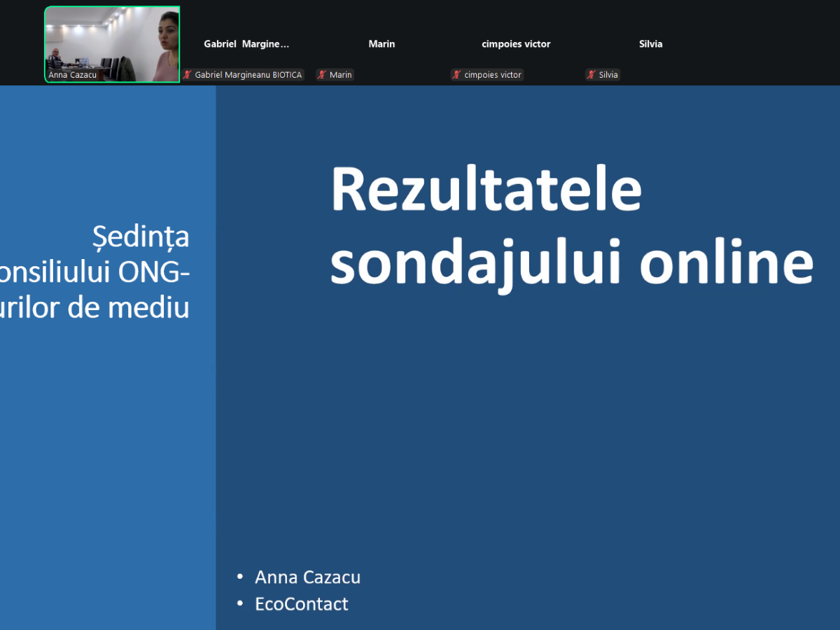Click Silvia's muted microphone icon

591,75
